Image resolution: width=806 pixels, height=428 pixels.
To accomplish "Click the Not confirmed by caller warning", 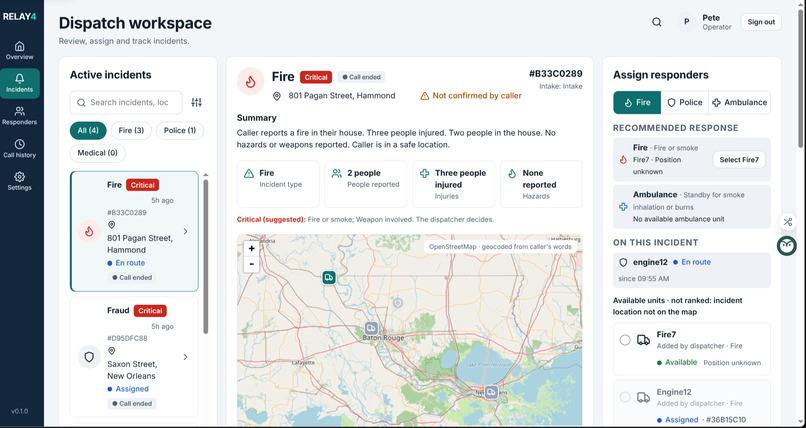I will tap(471, 96).
